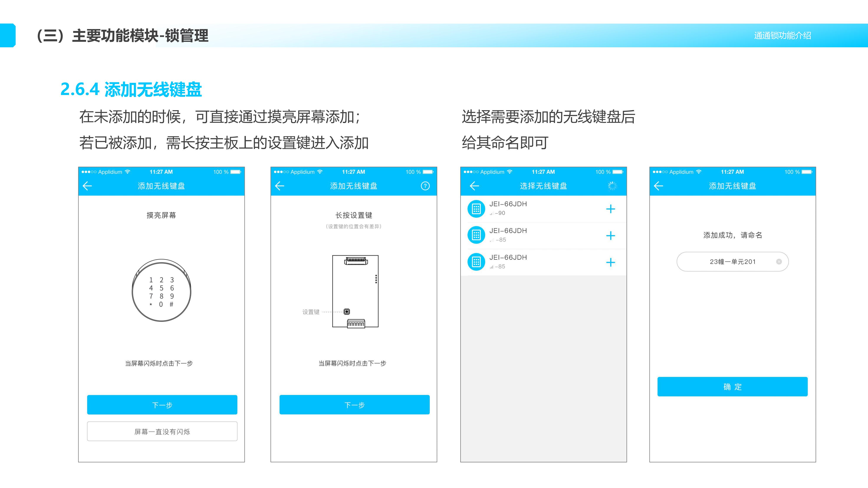Select the second JEI-66JDH row with -85 signal

click(539, 235)
